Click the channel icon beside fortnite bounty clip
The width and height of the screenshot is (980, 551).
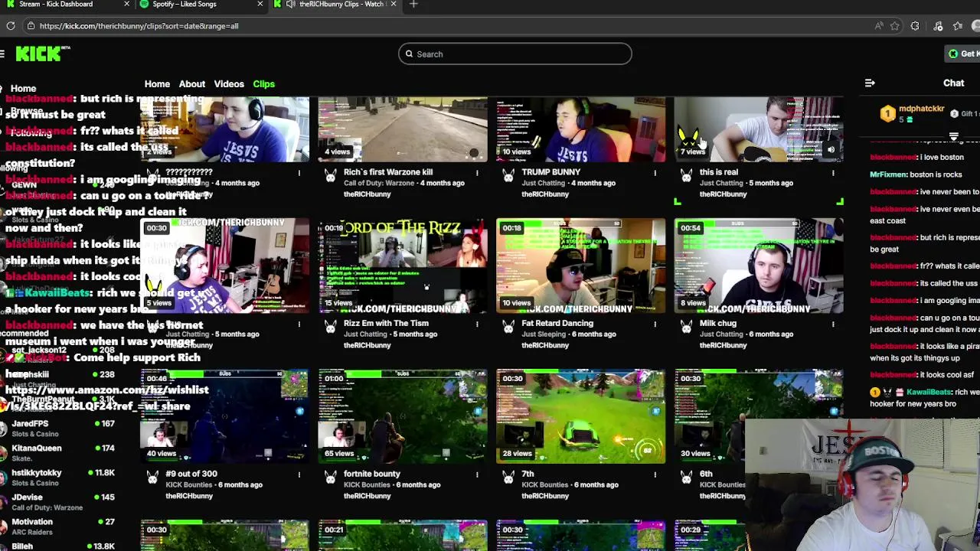(330, 478)
